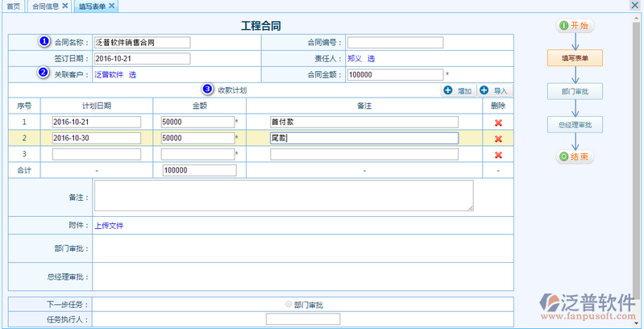The width and height of the screenshot is (644, 329).
Task: Click the 任务执行人 input field
Action: click(x=303, y=319)
